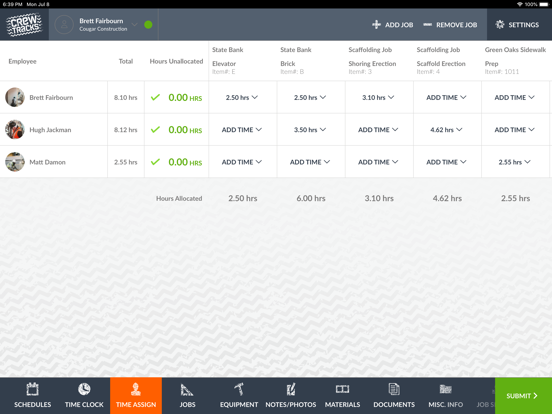Image resolution: width=552 pixels, height=414 pixels.
Task: Open the Schedules calendar icon
Action: pyautogui.click(x=32, y=389)
